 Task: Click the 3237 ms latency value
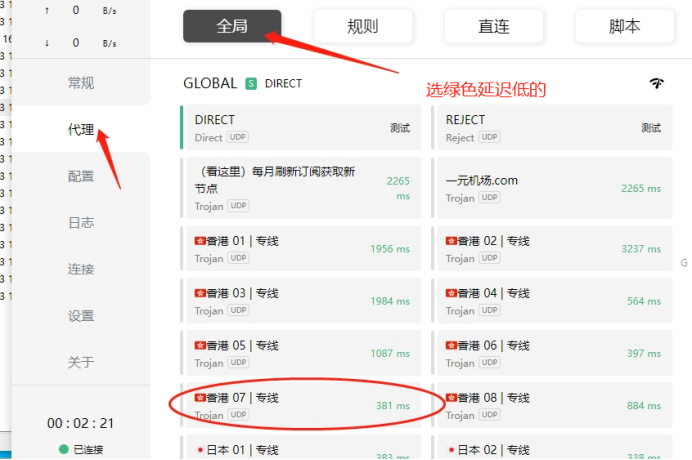click(641, 249)
